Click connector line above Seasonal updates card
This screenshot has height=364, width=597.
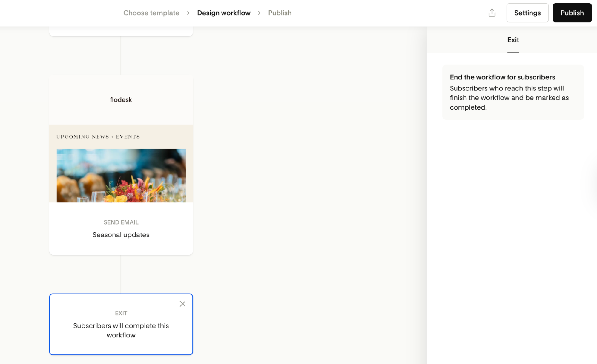121,56
